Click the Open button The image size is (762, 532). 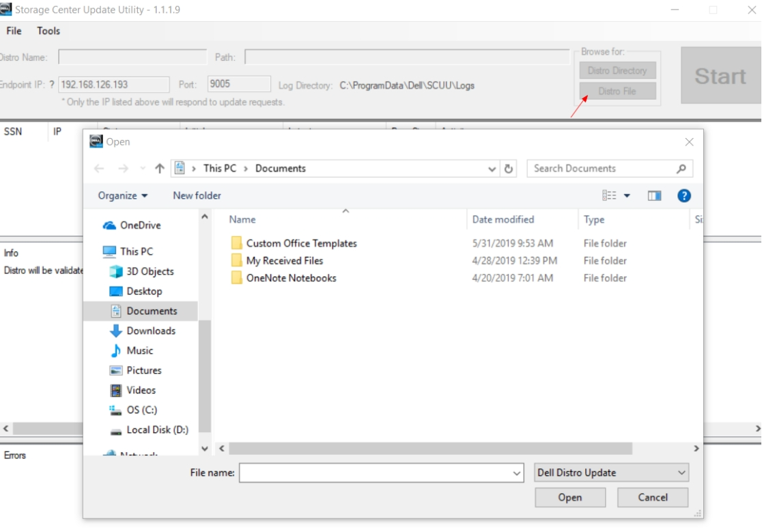click(x=570, y=497)
